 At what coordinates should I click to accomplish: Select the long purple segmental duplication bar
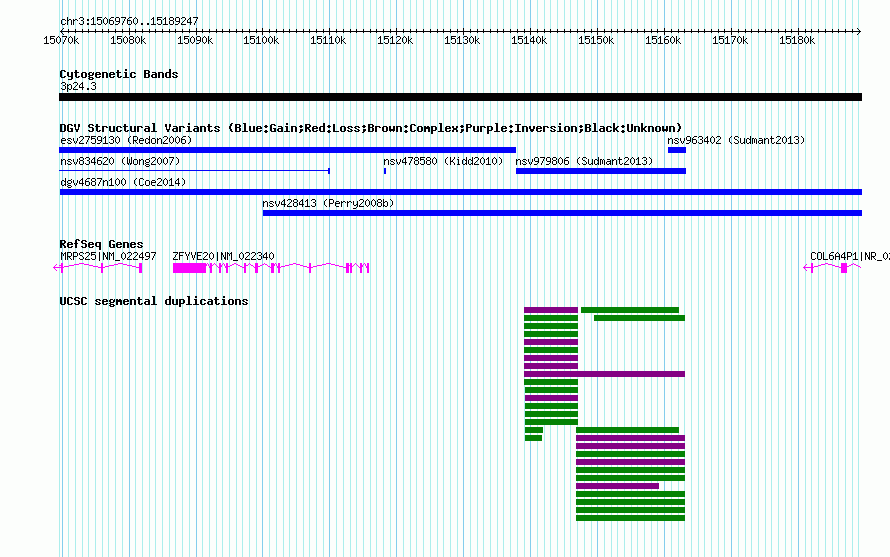pyautogui.click(x=604, y=374)
